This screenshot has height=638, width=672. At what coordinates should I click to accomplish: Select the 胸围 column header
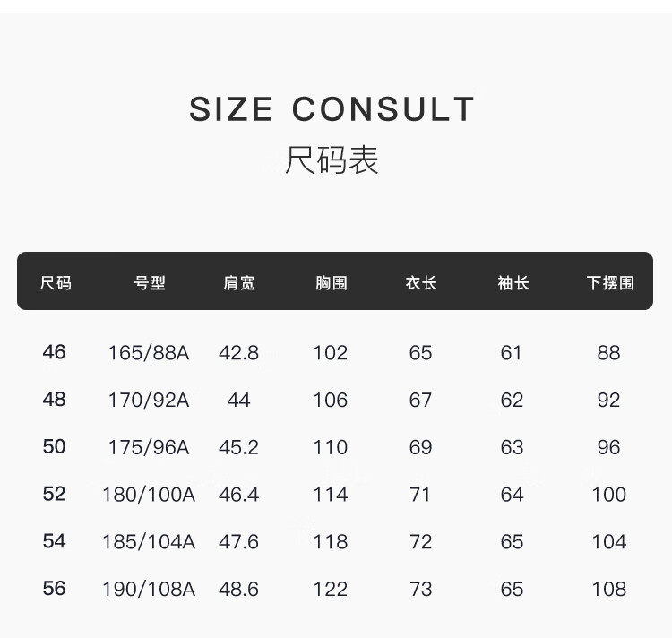[332, 283]
